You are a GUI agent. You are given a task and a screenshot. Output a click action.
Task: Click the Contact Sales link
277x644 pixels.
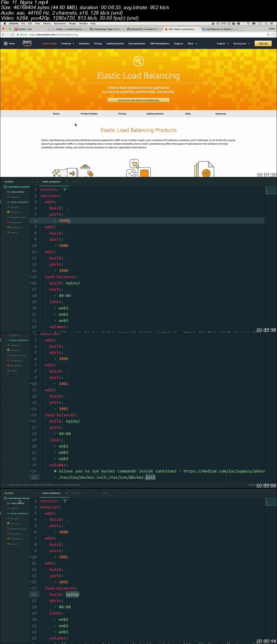coord(49,44)
